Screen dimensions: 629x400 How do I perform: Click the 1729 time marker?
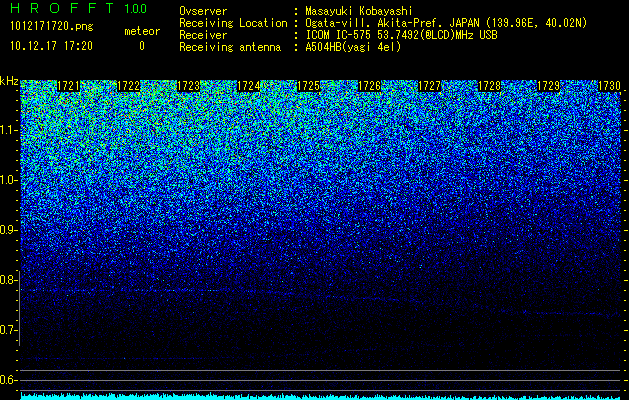point(548,86)
